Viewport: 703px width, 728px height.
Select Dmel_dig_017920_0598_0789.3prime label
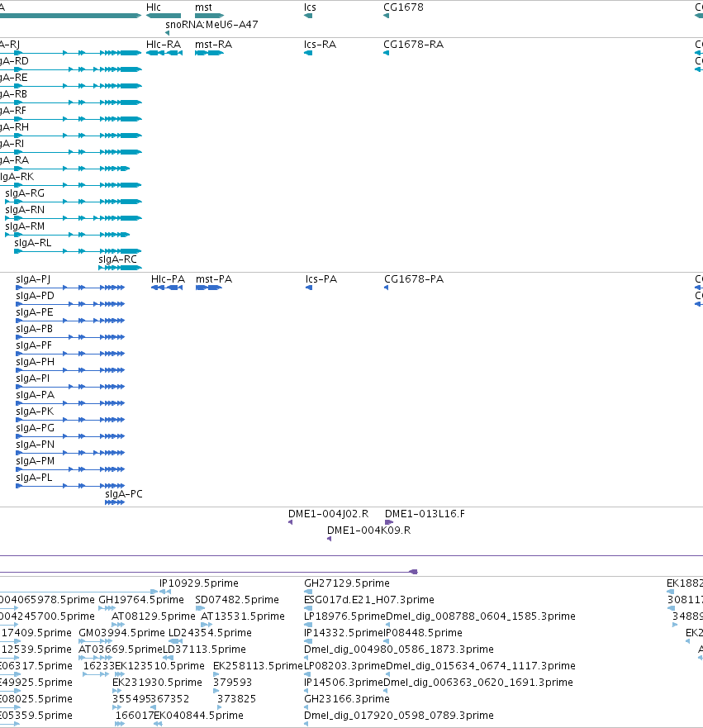[x=399, y=716]
